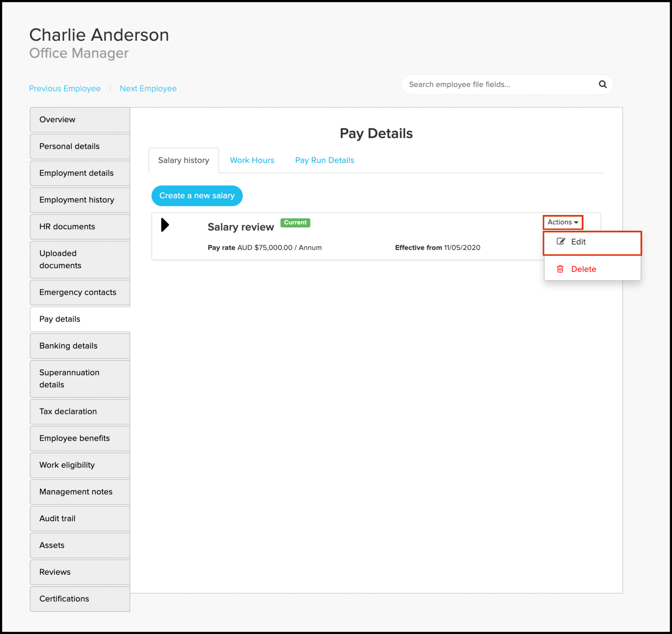This screenshot has width=672, height=634.
Task: Click the Edit pencil icon
Action: [x=560, y=241]
